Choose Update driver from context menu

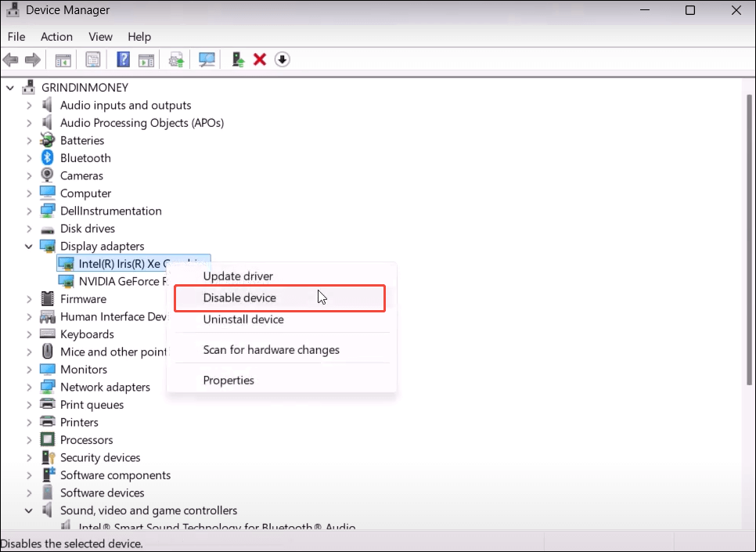(282, 276)
